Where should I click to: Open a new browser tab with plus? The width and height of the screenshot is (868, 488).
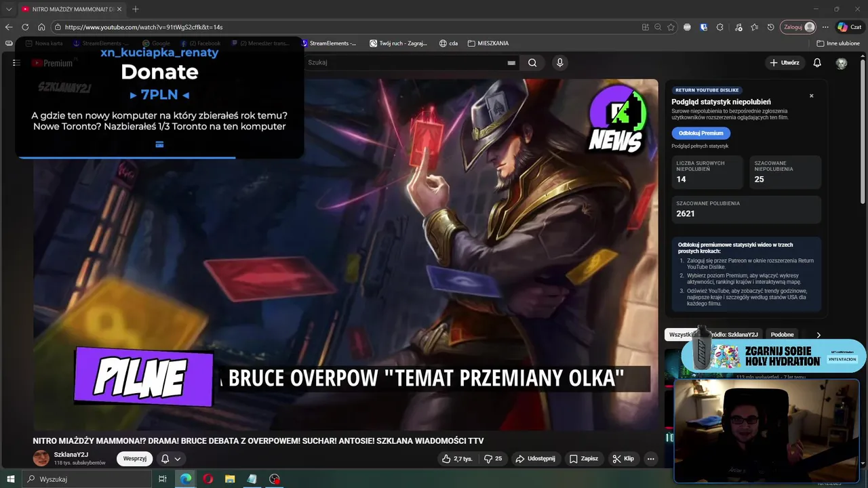click(x=136, y=9)
